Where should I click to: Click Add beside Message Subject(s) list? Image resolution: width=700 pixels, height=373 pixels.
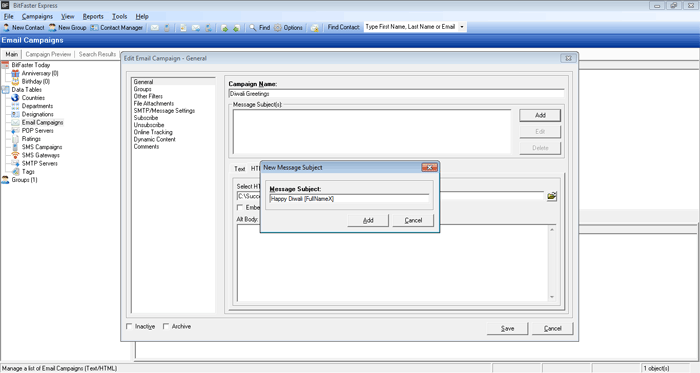[x=540, y=115]
